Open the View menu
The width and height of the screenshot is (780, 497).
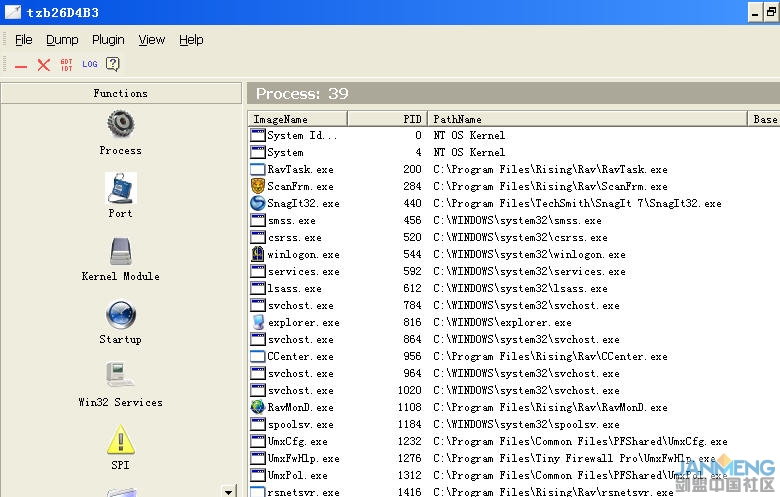tap(152, 40)
